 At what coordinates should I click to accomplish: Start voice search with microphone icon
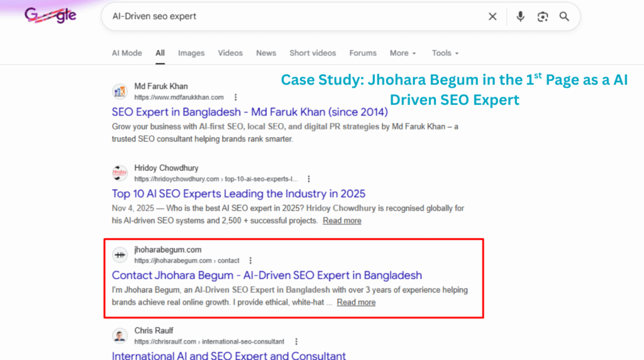point(520,16)
